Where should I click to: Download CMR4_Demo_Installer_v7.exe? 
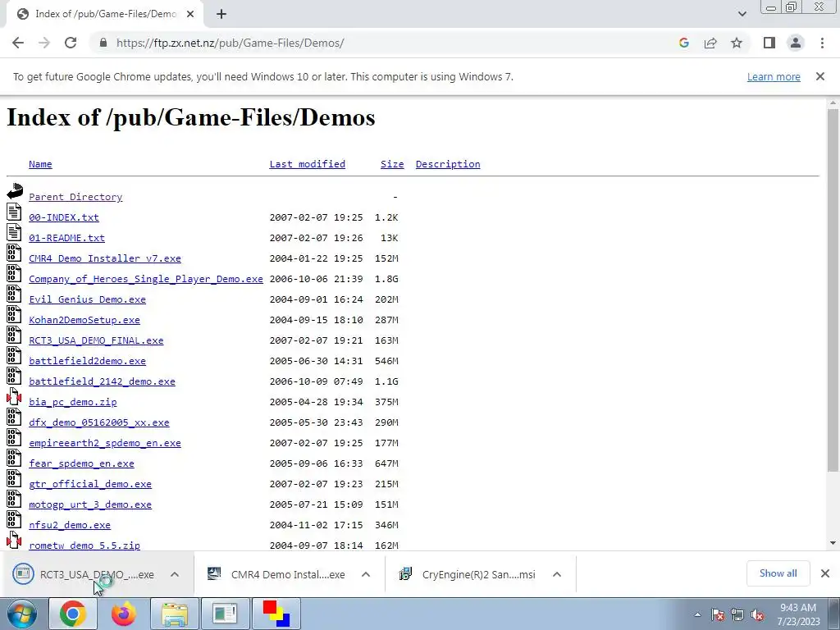click(105, 258)
